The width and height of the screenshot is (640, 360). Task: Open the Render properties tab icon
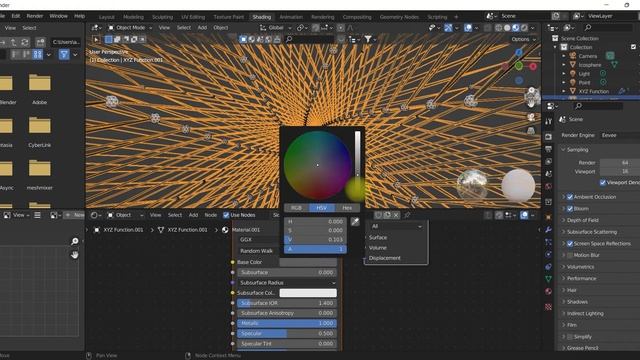pos(548,137)
